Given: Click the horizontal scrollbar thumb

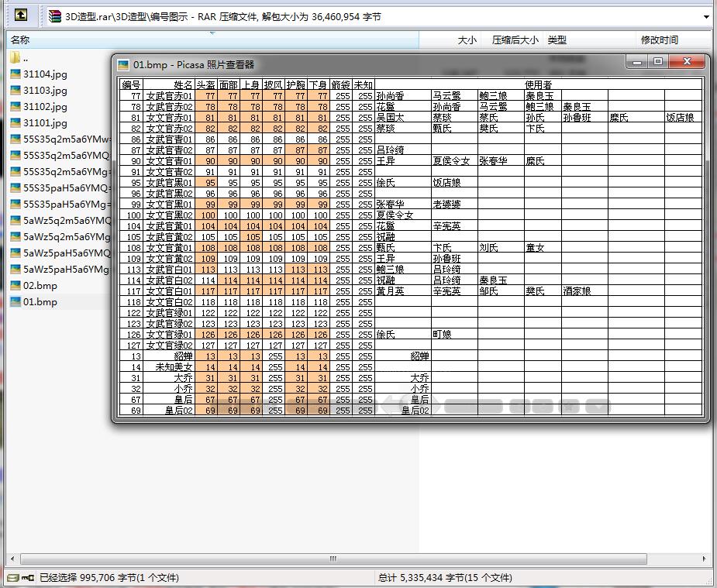Looking at the screenshot, I should pos(333,559).
